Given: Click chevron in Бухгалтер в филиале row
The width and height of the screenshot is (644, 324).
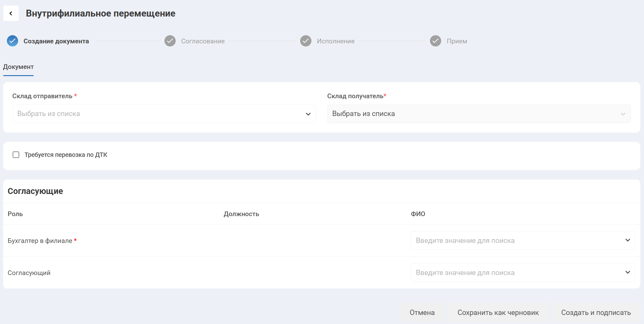Looking at the screenshot, I should pyautogui.click(x=628, y=240).
